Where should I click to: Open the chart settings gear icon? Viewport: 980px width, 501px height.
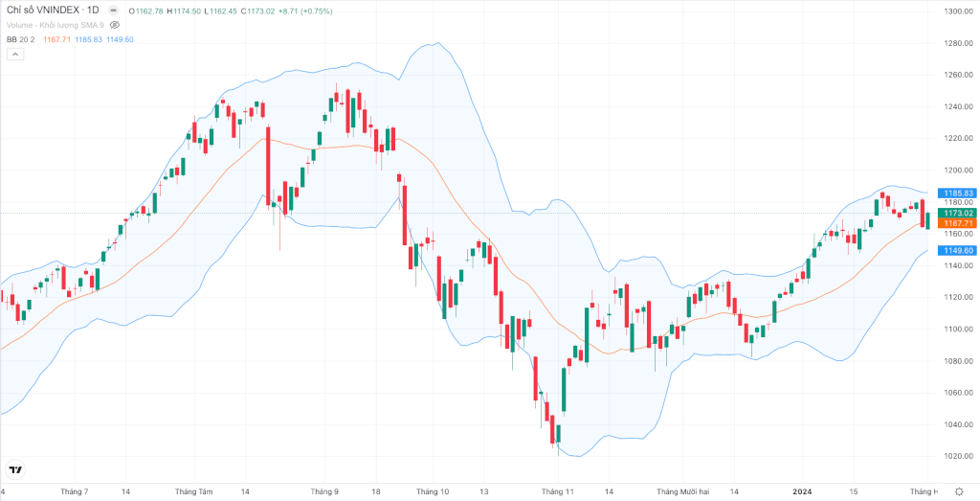click(959, 491)
